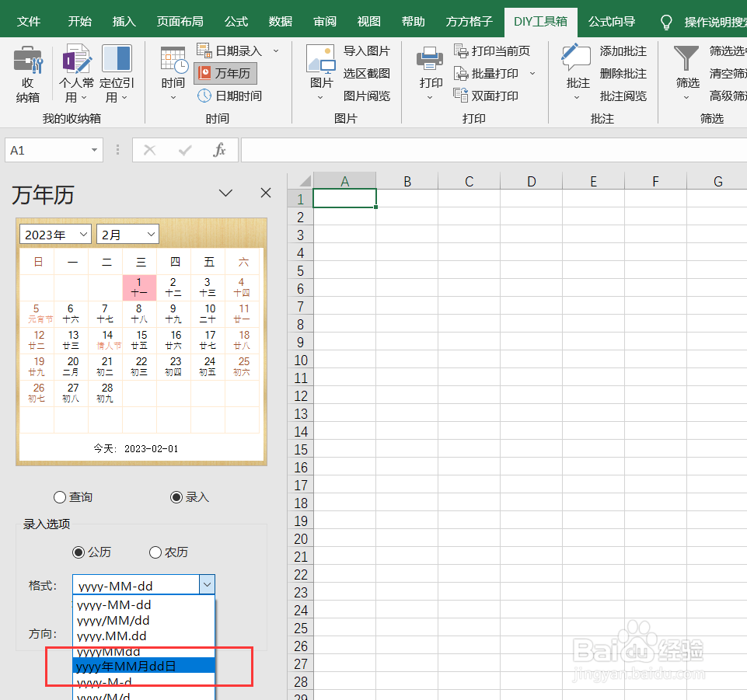This screenshot has width=747, height=700.
Task: Click cell A1 in the worksheet
Action: (344, 199)
